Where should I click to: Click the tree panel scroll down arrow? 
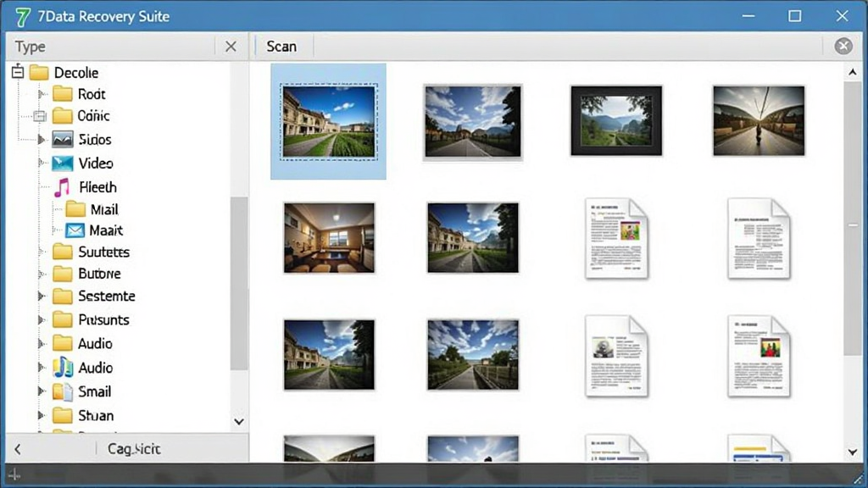[x=238, y=422]
